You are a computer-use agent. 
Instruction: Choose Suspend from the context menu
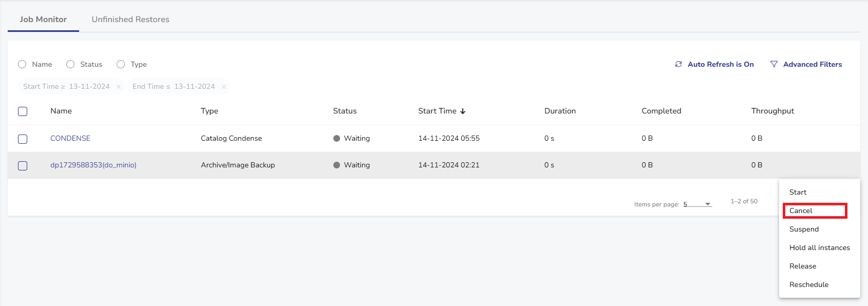tap(804, 229)
